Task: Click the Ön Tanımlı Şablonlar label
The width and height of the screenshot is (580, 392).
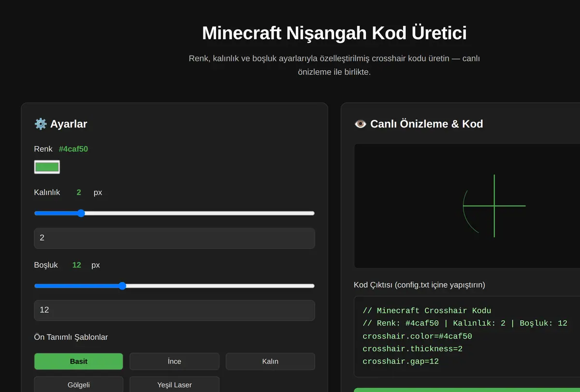Action: 71,337
